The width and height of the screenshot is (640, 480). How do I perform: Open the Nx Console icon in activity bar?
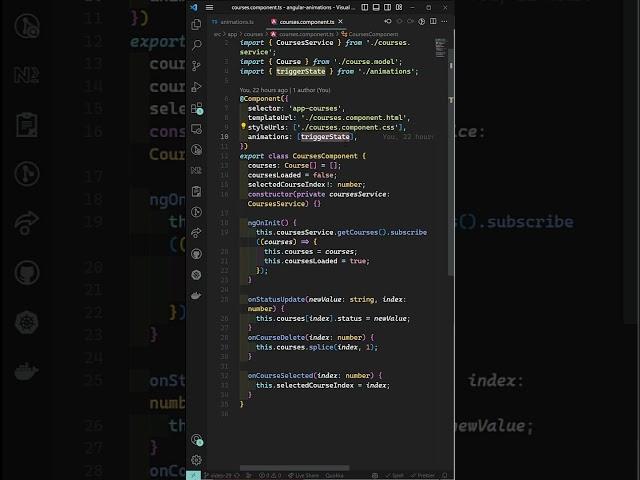[196, 170]
